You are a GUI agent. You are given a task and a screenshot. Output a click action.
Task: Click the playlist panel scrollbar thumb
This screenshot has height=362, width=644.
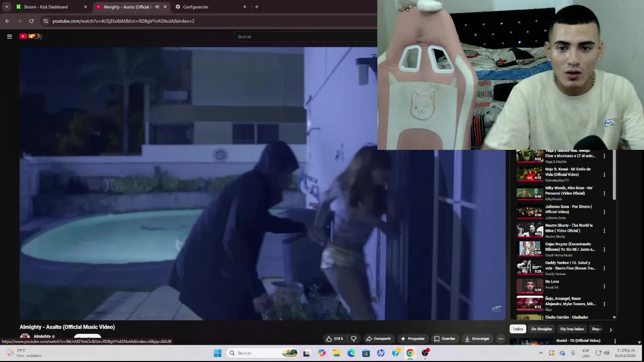point(614,175)
